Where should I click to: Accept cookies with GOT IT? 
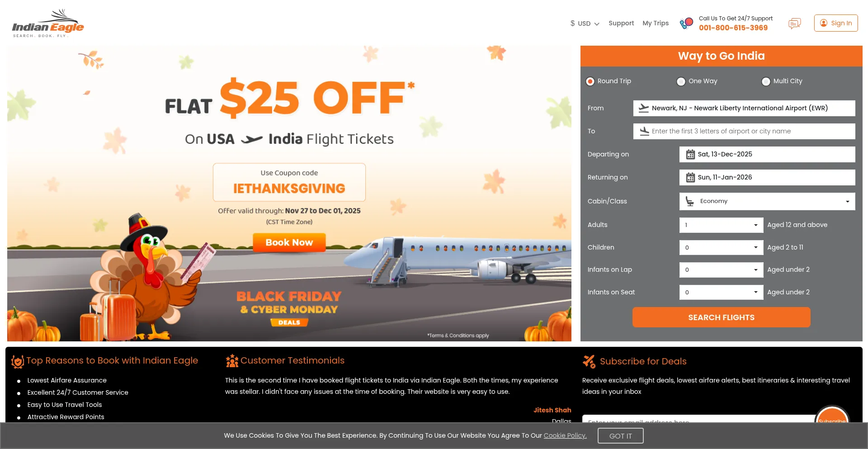620,436
